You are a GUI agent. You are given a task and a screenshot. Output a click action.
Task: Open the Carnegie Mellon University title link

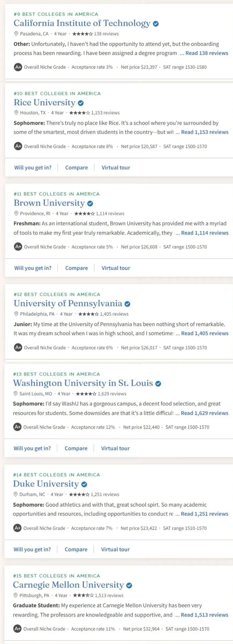68,585
